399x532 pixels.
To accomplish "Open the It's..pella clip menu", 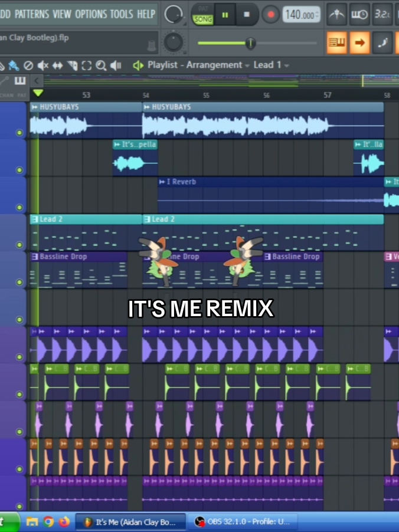I will [117, 145].
